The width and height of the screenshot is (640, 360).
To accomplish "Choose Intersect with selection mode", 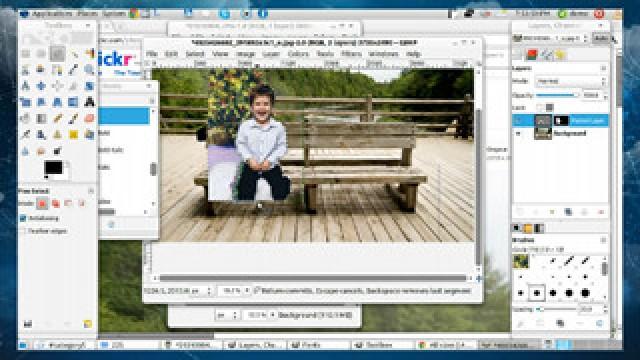I will point(82,203).
